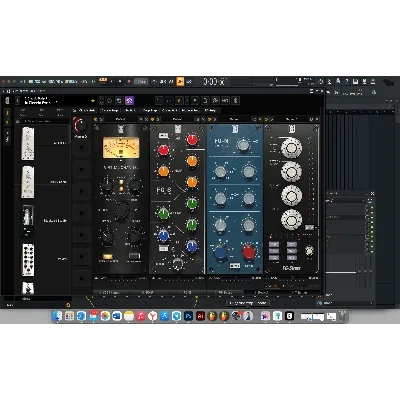Click the small mix knob on FG-Stress
This screenshot has height=400, width=400.
pyautogui.click(x=309, y=251)
